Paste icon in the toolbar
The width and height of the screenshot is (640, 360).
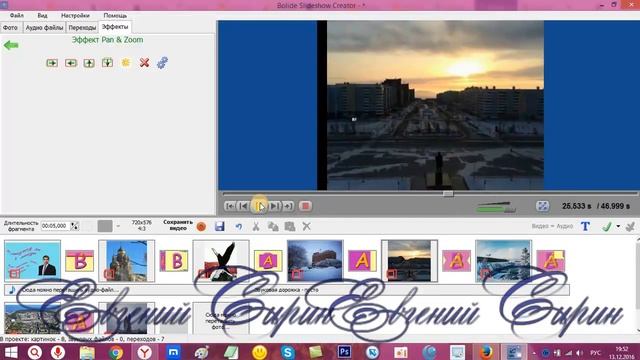(x=290, y=227)
